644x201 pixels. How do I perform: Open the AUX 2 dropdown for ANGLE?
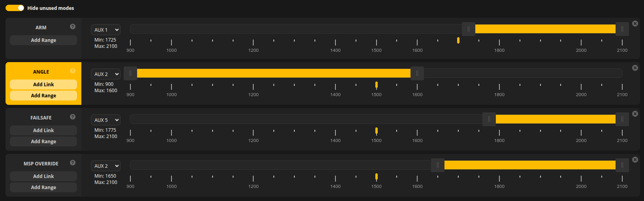[105, 74]
